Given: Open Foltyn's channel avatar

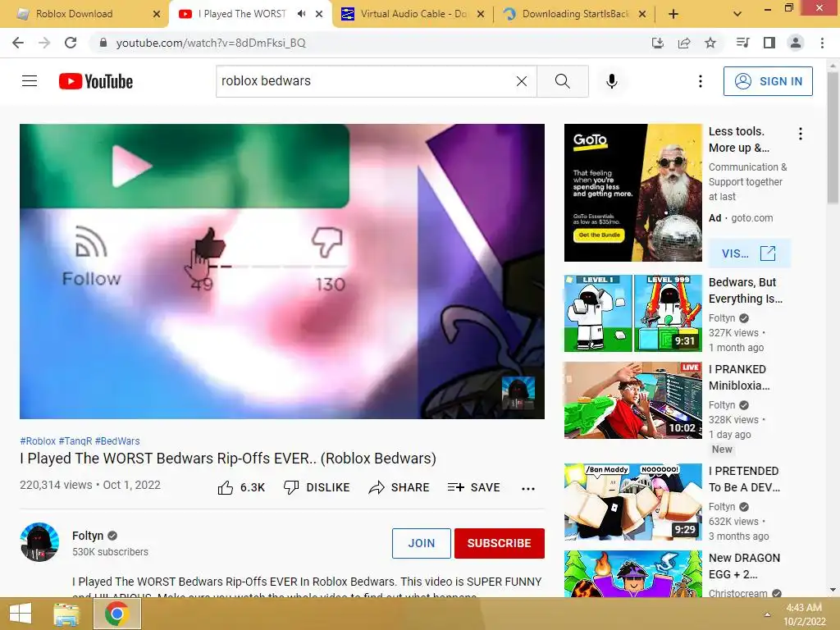Looking at the screenshot, I should (x=39, y=542).
